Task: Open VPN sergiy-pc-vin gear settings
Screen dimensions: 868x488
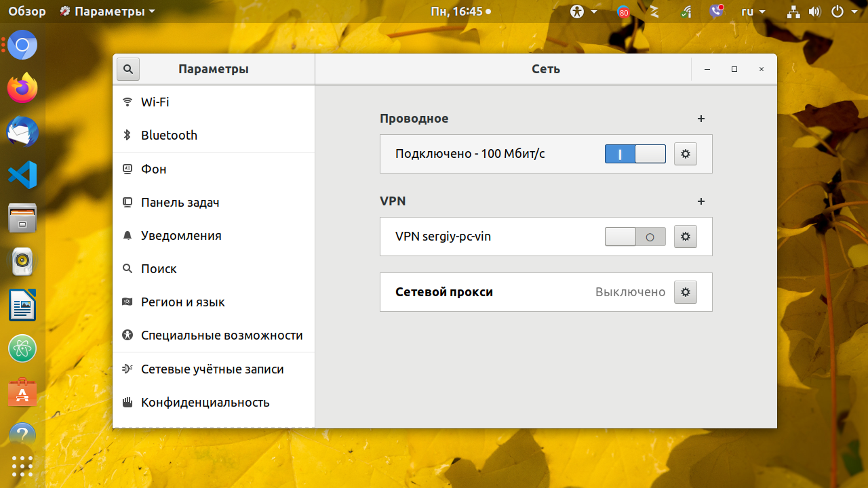Action: [x=686, y=237]
